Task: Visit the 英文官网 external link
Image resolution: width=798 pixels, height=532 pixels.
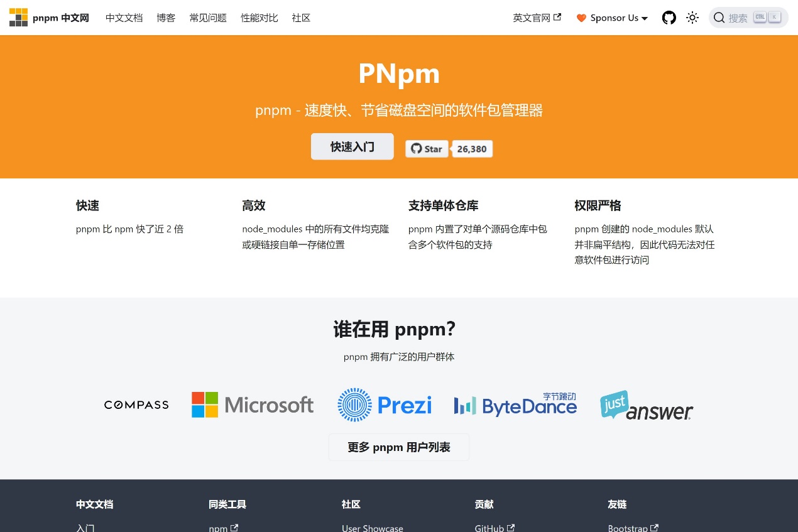Action: (537, 18)
